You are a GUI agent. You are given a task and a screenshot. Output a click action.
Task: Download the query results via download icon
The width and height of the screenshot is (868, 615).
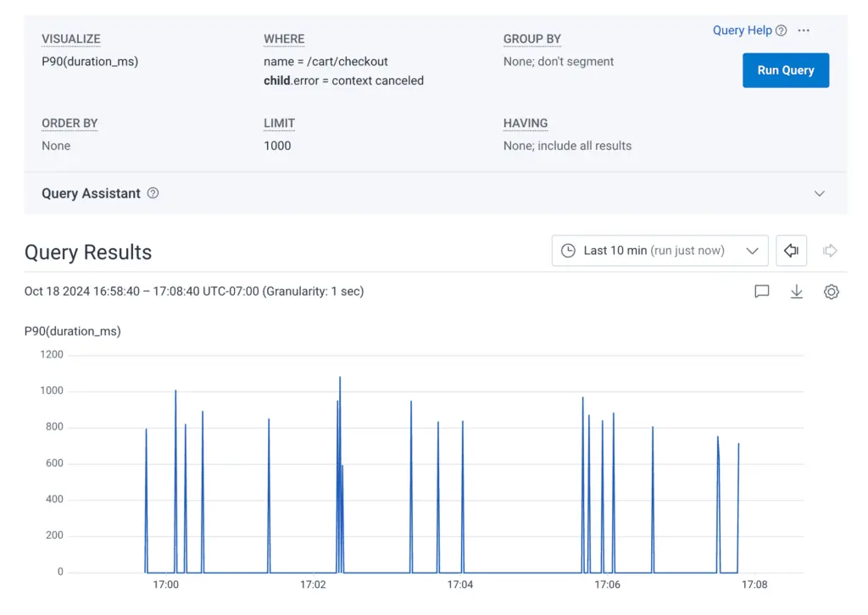pyautogui.click(x=796, y=291)
